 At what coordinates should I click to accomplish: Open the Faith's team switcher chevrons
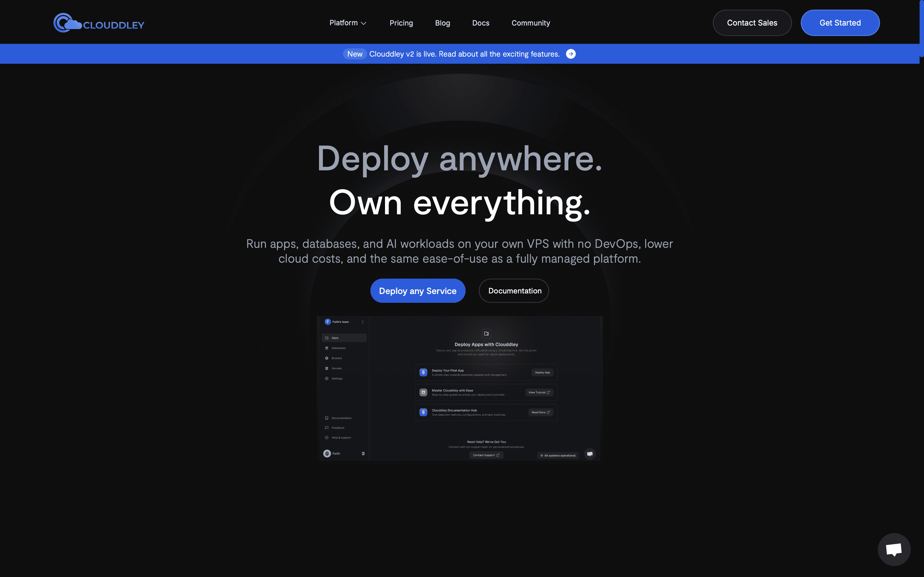363,322
